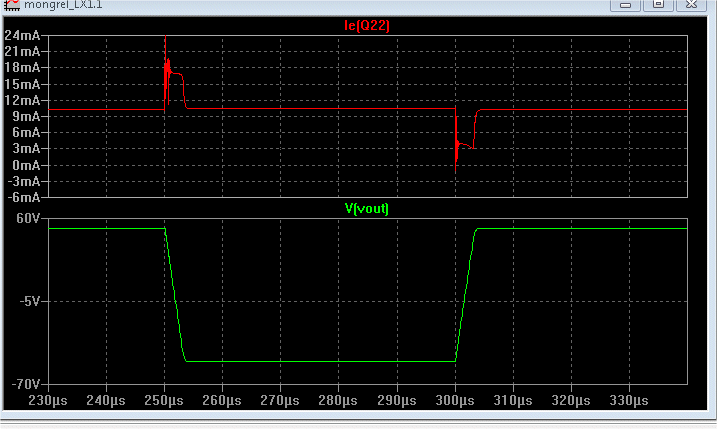
Task: Click the 270µs time axis label
Action: 280,401
